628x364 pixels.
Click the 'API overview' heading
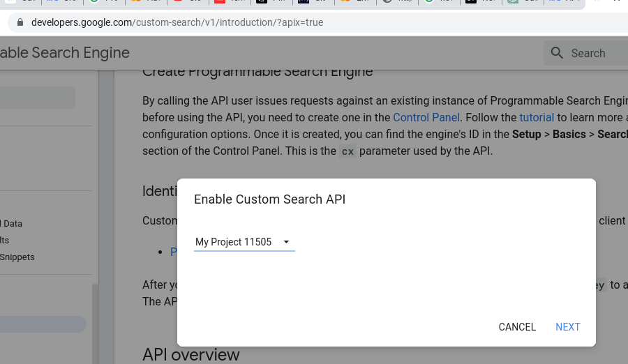click(x=191, y=355)
